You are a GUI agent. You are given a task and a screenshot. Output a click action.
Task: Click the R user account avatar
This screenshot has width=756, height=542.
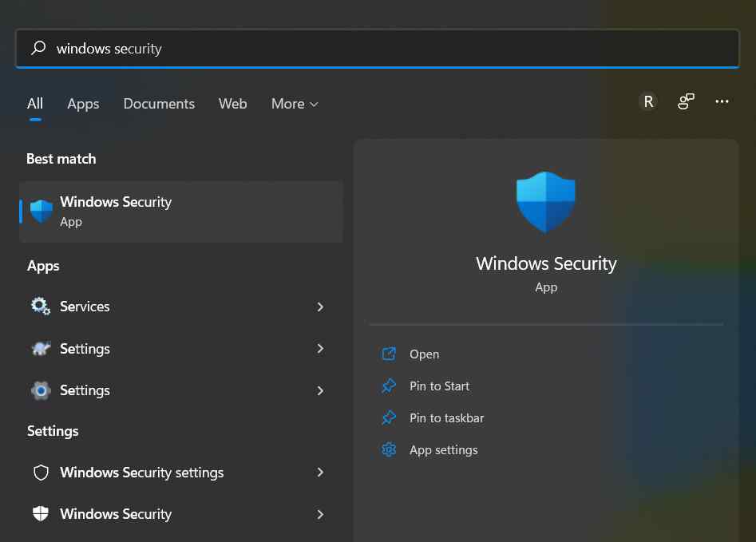point(648,101)
